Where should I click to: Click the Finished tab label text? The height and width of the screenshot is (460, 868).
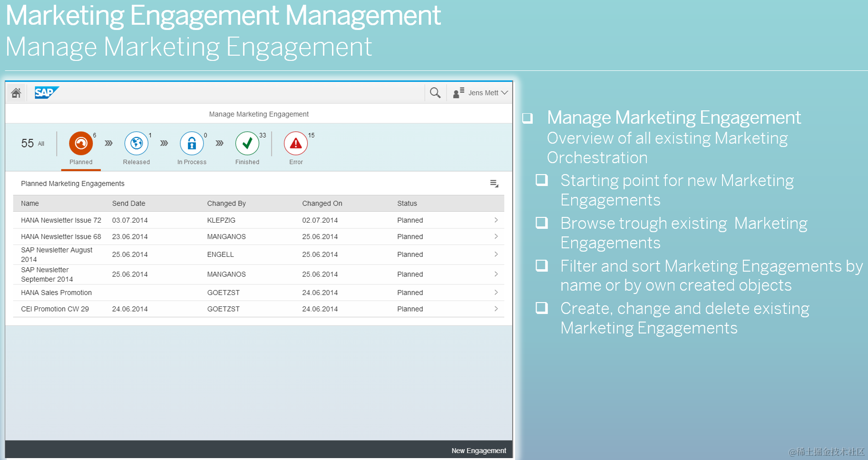247,162
